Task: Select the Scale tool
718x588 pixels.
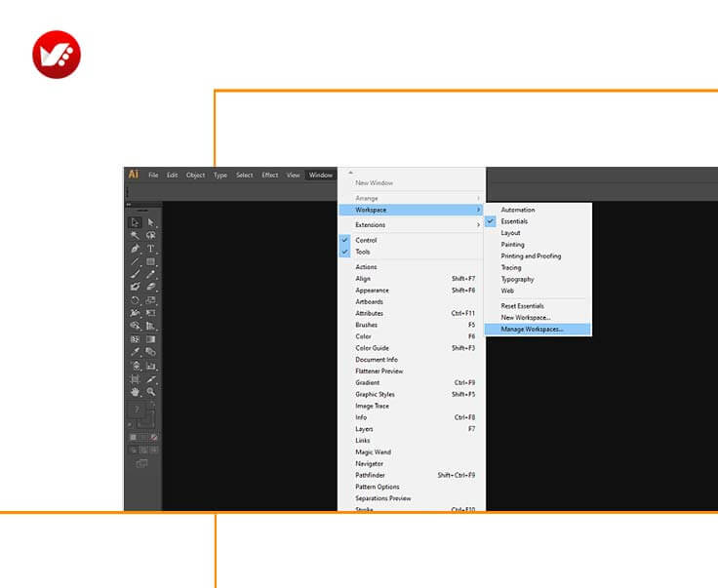Action: (x=150, y=300)
